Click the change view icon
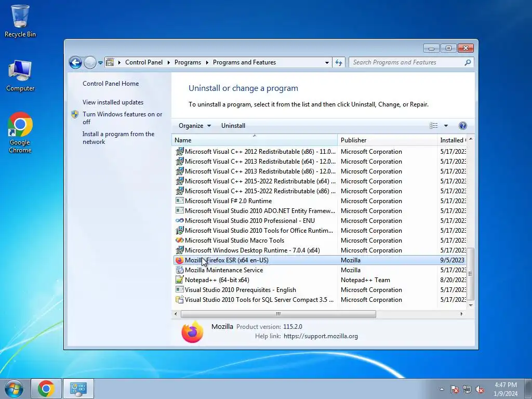This screenshot has width=532, height=399. pyautogui.click(x=434, y=126)
